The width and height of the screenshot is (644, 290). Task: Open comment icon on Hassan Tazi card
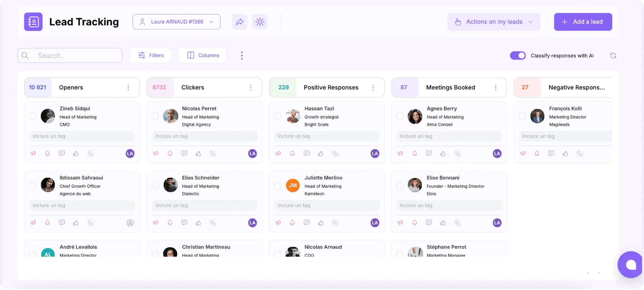(x=307, y=153)
